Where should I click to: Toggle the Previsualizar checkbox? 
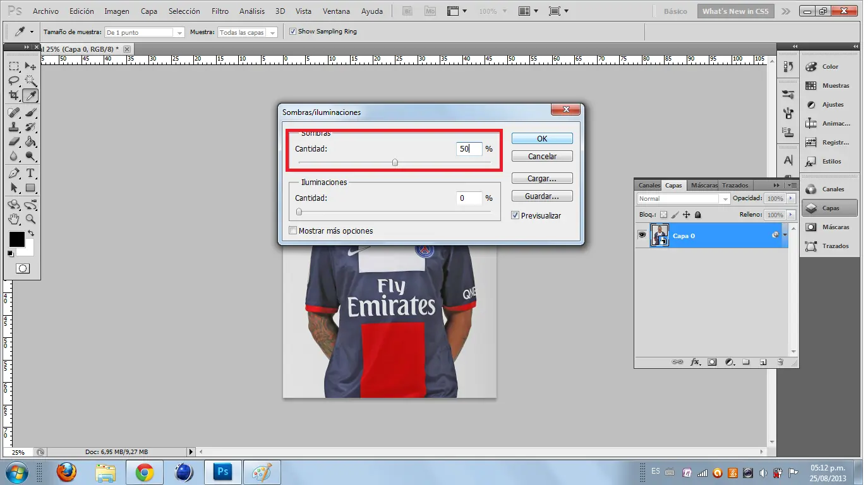click(515, 215)
